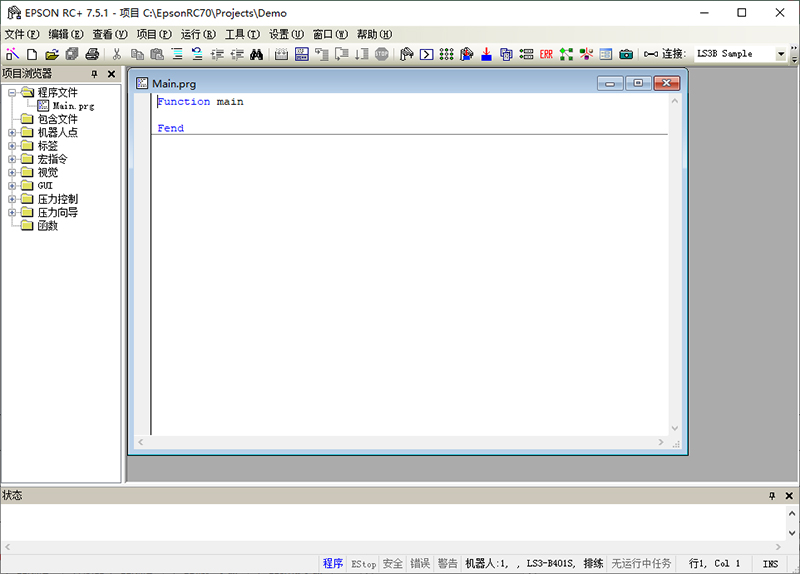
Task: Expand the 机器人点 tree folder
Action: (x=12, y=132)
